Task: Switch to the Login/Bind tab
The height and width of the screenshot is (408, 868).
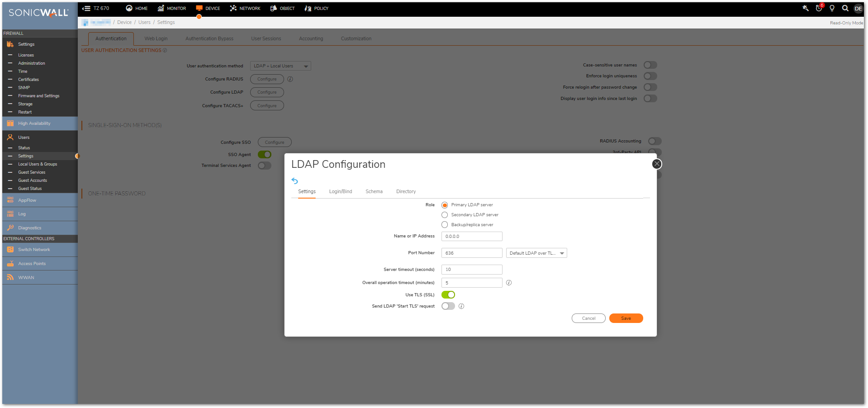Action: 340,192
